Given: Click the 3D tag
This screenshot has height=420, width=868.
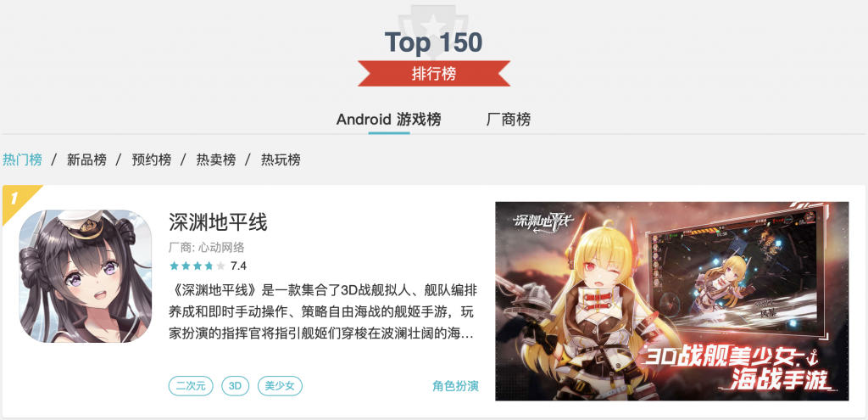Looking at the screenshot, I should [236, 386].
